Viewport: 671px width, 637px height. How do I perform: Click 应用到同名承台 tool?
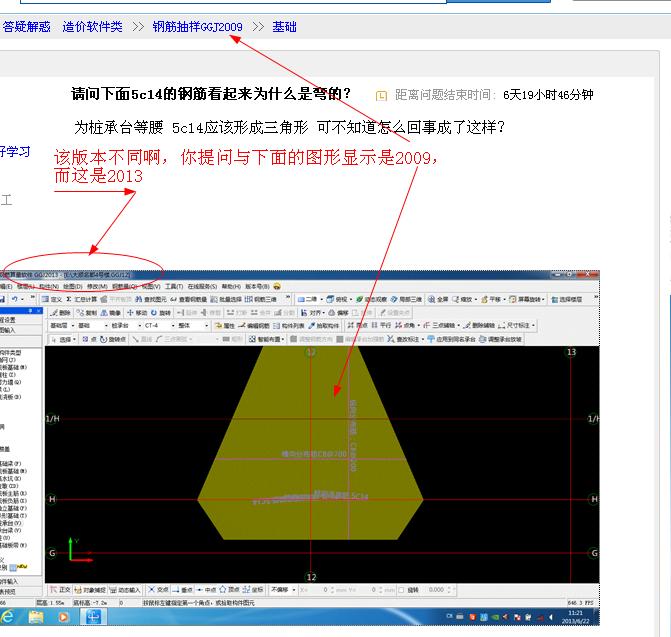click(452, 339)
